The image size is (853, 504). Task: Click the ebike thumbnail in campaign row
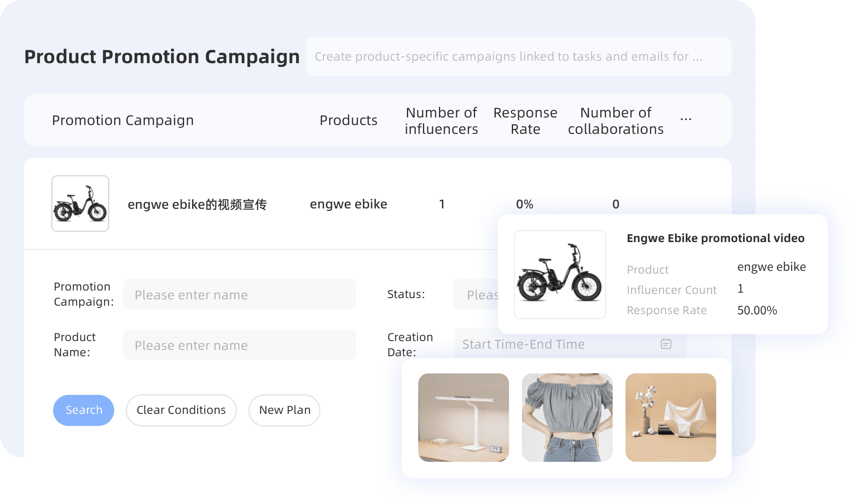click(x=80, y=204)
